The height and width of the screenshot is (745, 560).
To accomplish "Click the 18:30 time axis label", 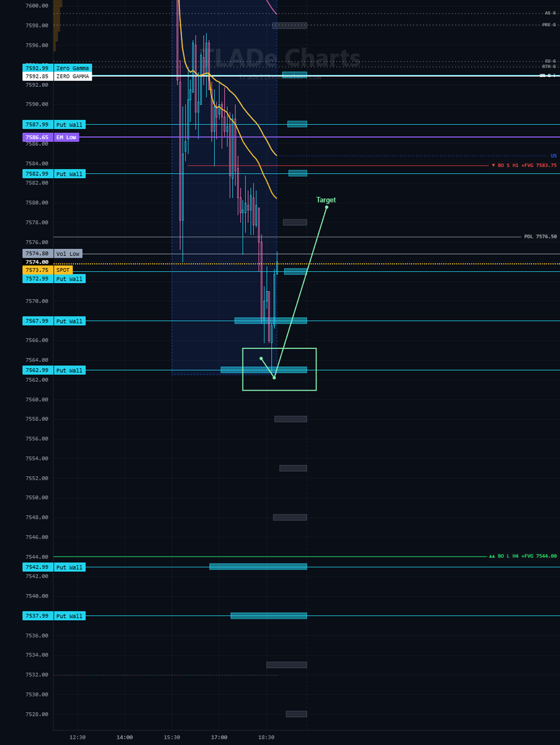I will tap(266, 737).
